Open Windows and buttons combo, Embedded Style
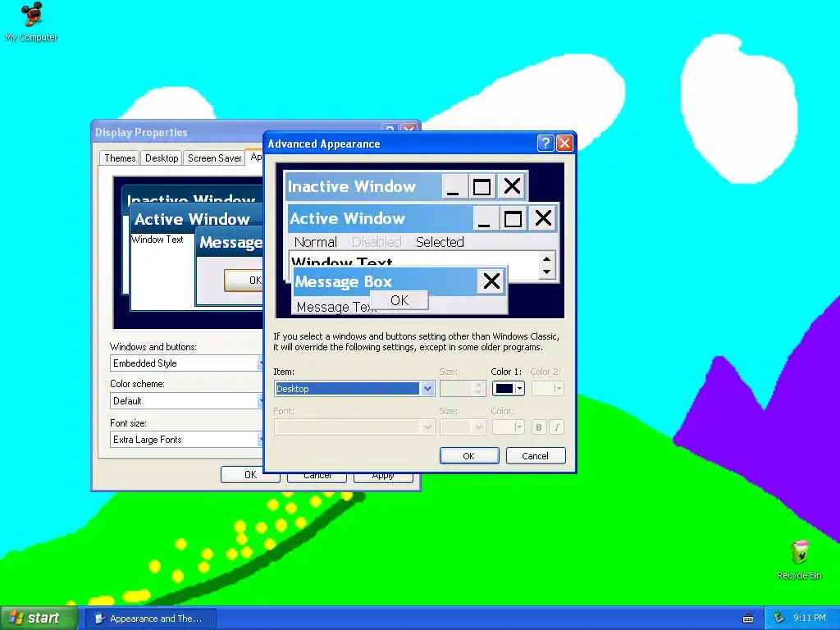Screen dimensions: 840x630 187,363
